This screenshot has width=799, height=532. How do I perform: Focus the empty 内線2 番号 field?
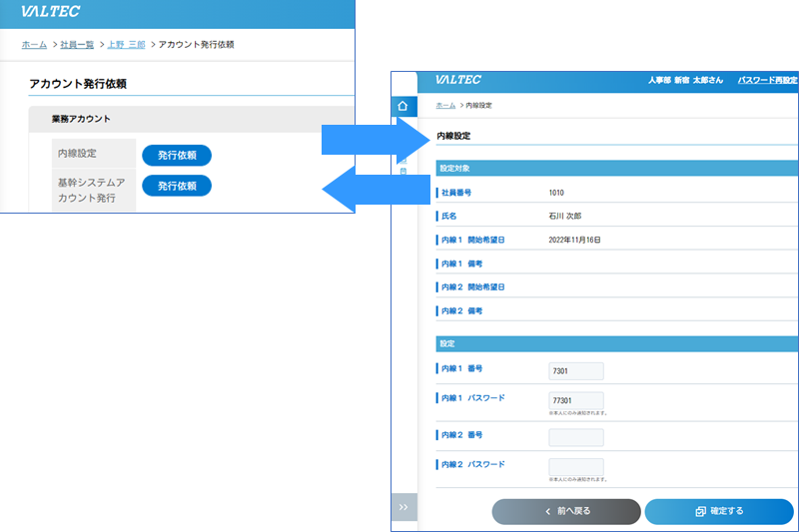pyautogui.click(x=576, y=437)
